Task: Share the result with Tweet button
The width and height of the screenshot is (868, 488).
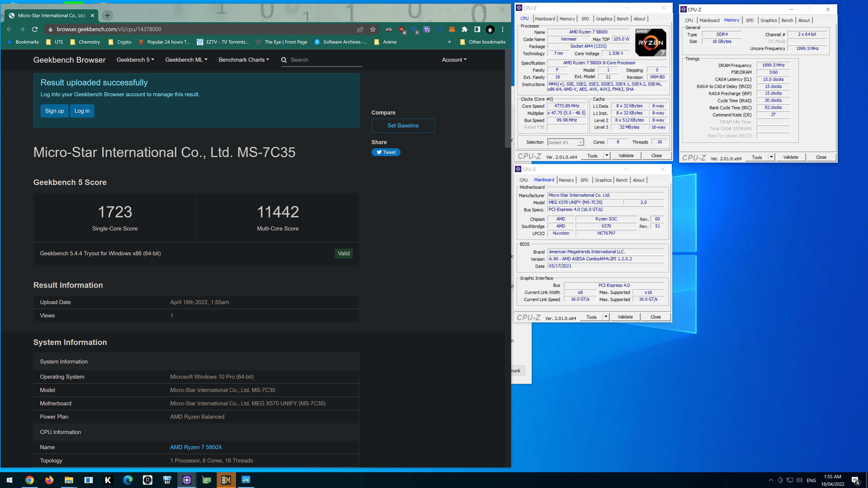Action: point(386,152)
